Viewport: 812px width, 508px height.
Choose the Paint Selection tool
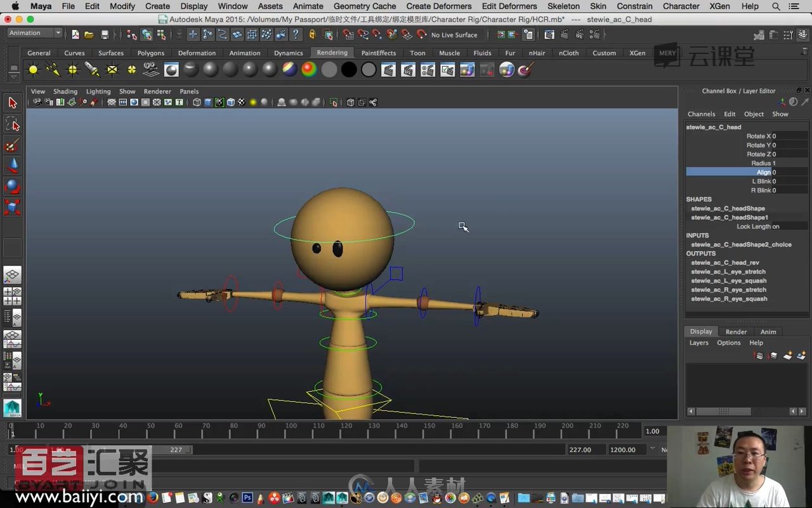(12, 145)
